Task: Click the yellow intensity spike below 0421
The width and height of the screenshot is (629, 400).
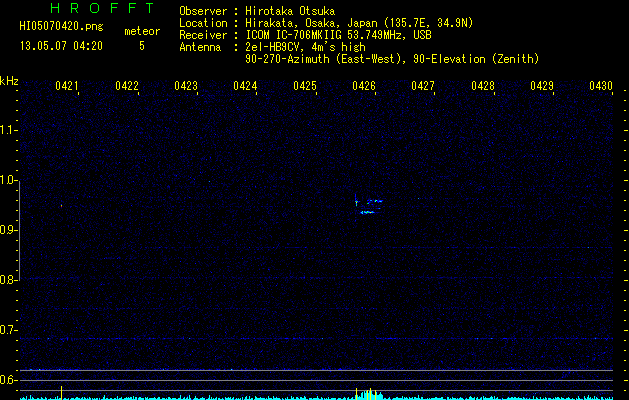Action: (x=61, y=393)
